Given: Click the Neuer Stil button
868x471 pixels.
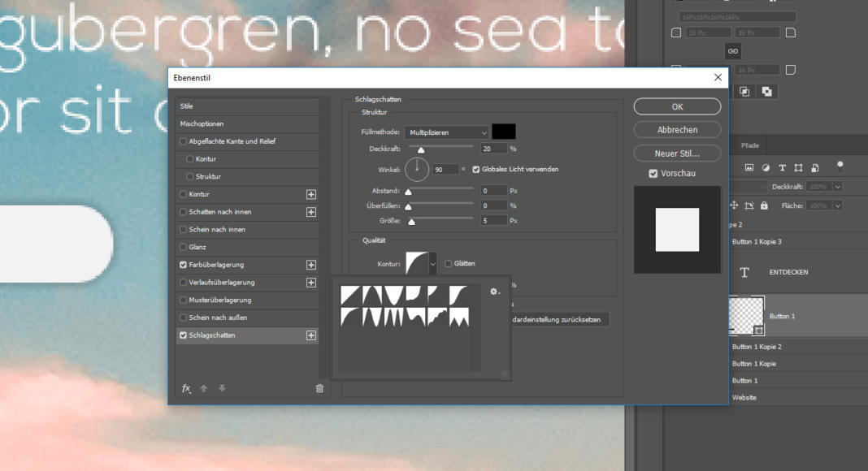Looking at the screenshot, I should coord(676,153).
